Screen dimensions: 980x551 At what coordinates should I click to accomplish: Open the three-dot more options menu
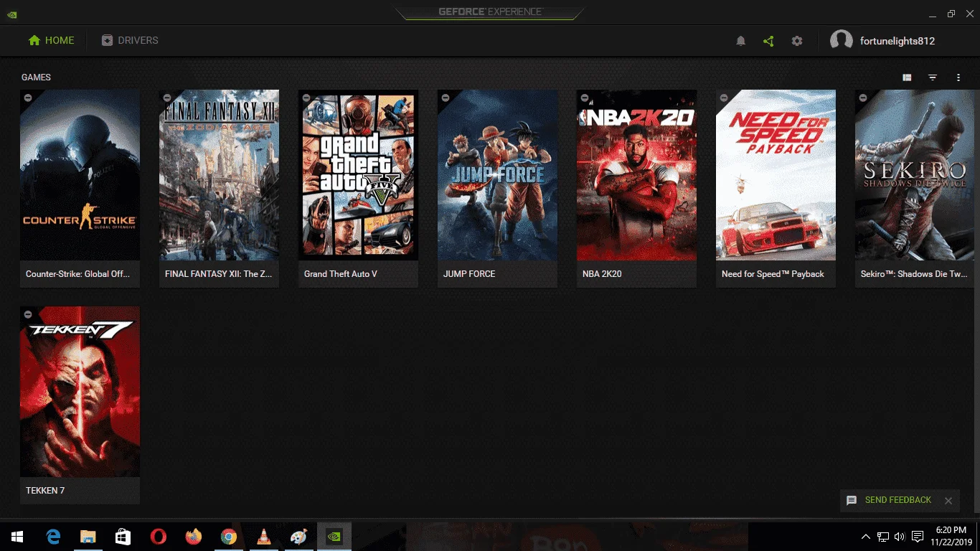point(958,77)
